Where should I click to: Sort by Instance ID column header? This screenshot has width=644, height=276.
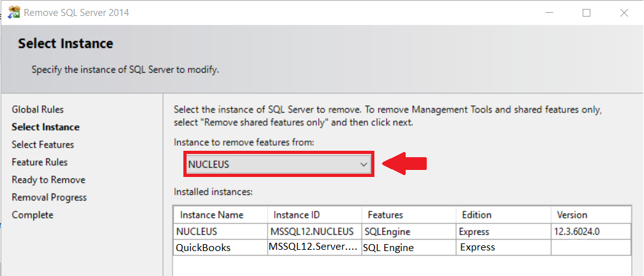[296, 215]
